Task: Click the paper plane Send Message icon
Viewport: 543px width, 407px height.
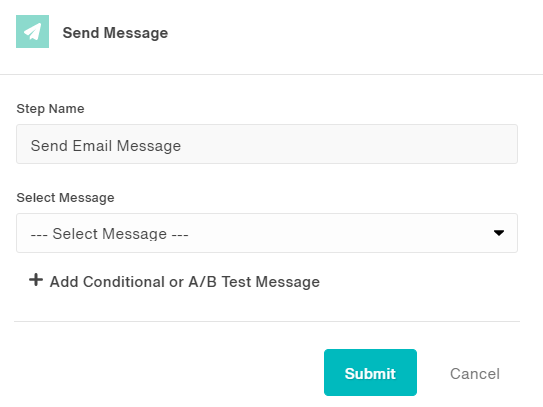Action: click(33, 32)
